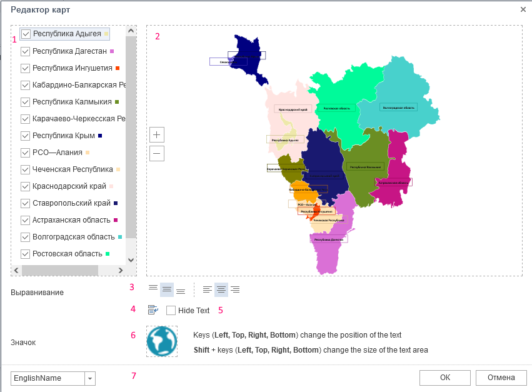Uncheck Республика Крым in the region list
Viewport: 532px width, 392px height.
point(26,136)
